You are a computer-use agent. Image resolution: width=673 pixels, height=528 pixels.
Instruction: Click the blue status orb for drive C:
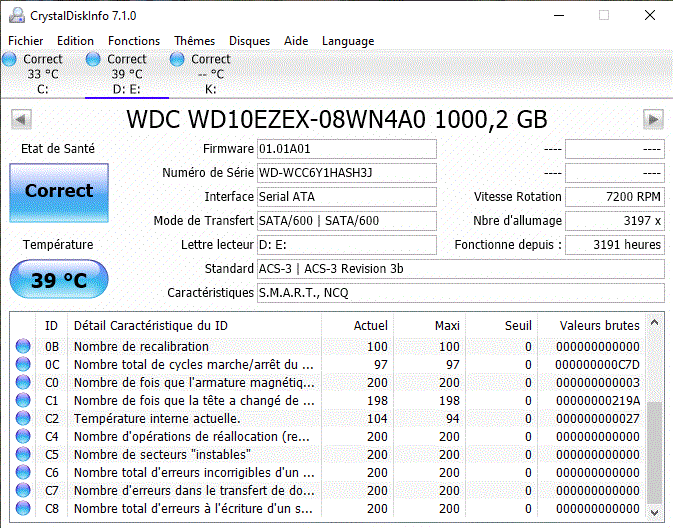9,59
